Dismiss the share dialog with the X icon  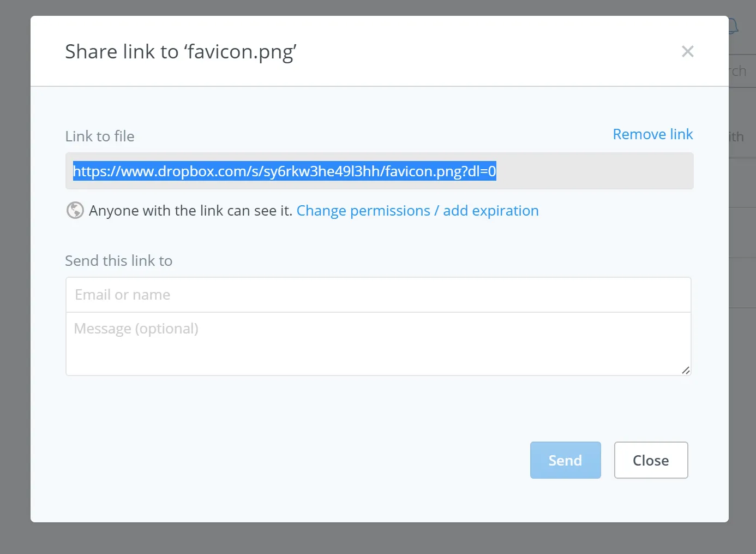click(687, 51)
